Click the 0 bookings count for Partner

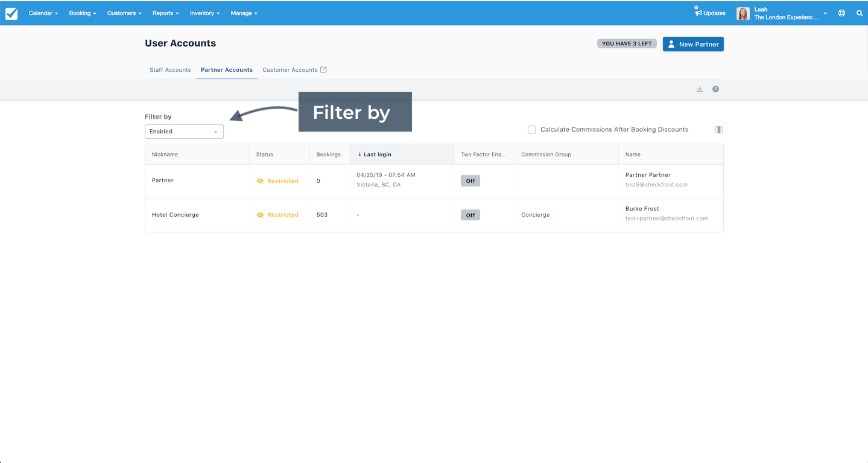click(x=318, y=181)
